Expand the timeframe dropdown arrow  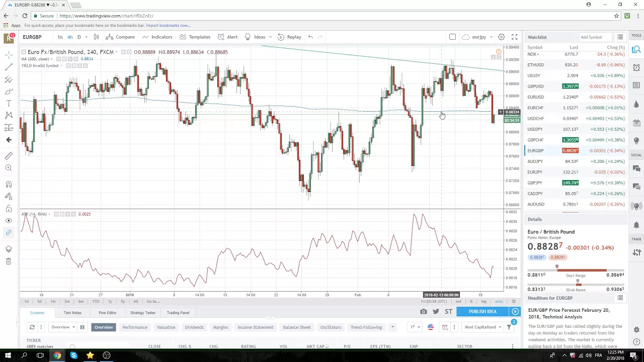(86, 37)
